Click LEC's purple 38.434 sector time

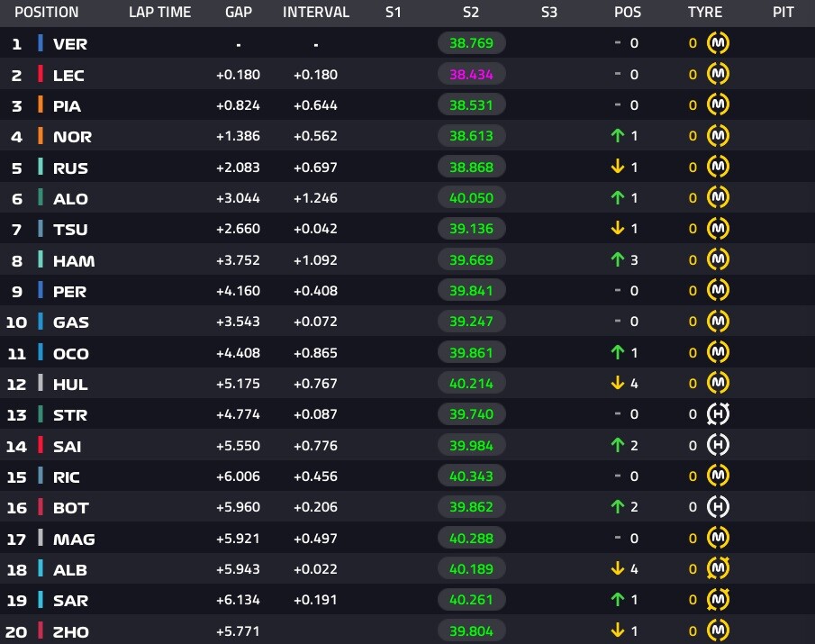[471, 75]
